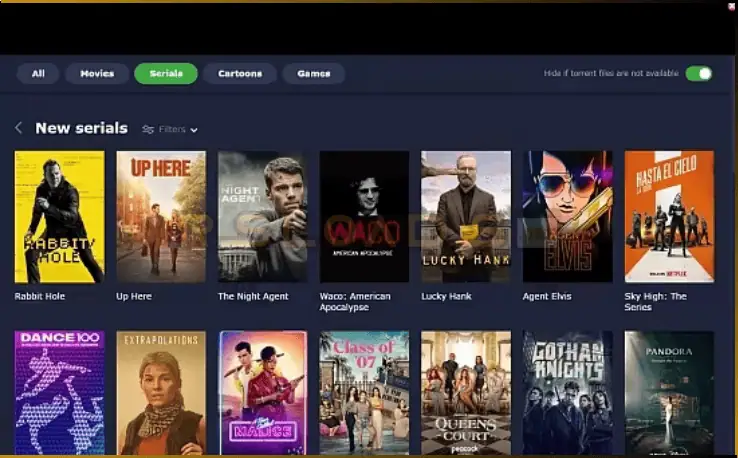
Task: Select the Sky High: The Series poster
Action: [x=669, y=217]
